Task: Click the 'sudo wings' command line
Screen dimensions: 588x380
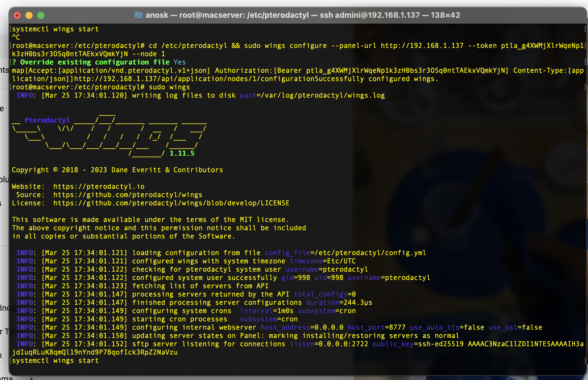Action: click(169, 87)
